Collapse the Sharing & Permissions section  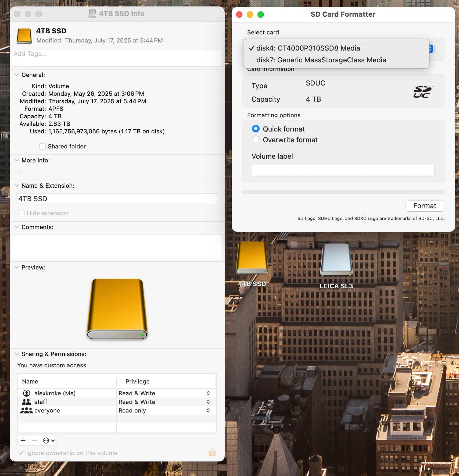click(x=17, y=354)
